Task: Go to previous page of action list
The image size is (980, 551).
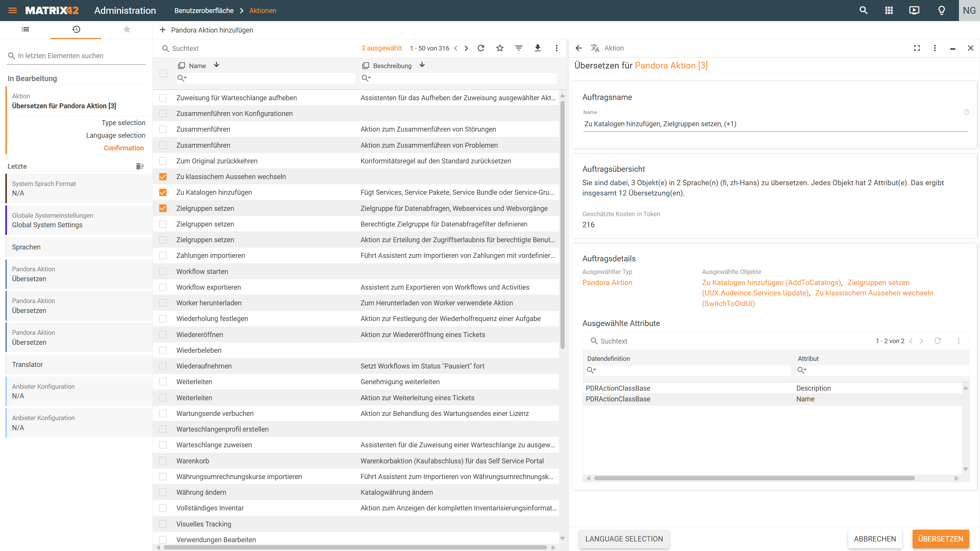Action: 456,48
